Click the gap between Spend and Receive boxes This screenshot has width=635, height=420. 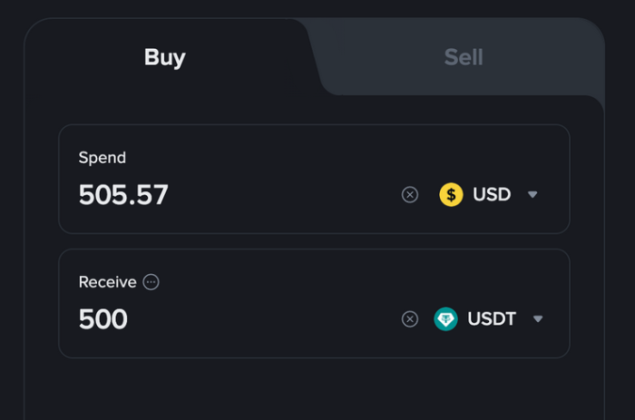pos(314,241)
